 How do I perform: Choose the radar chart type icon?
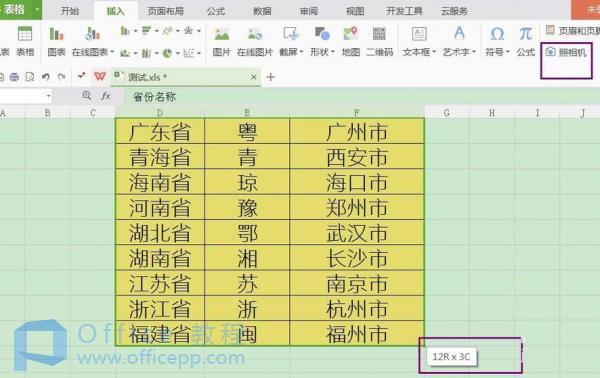tap(188, 31)
